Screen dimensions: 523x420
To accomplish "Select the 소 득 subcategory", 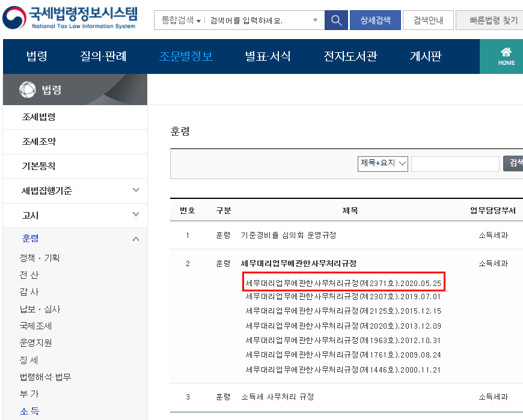I will (29, 412).
